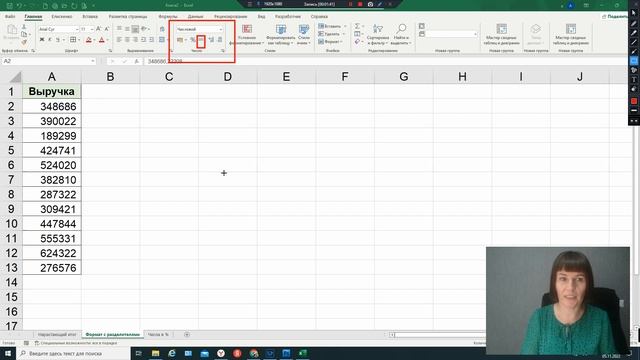This screenshot has height=360, width=640.
Task: Click cell with value 524020
Action: coord(52,165)
